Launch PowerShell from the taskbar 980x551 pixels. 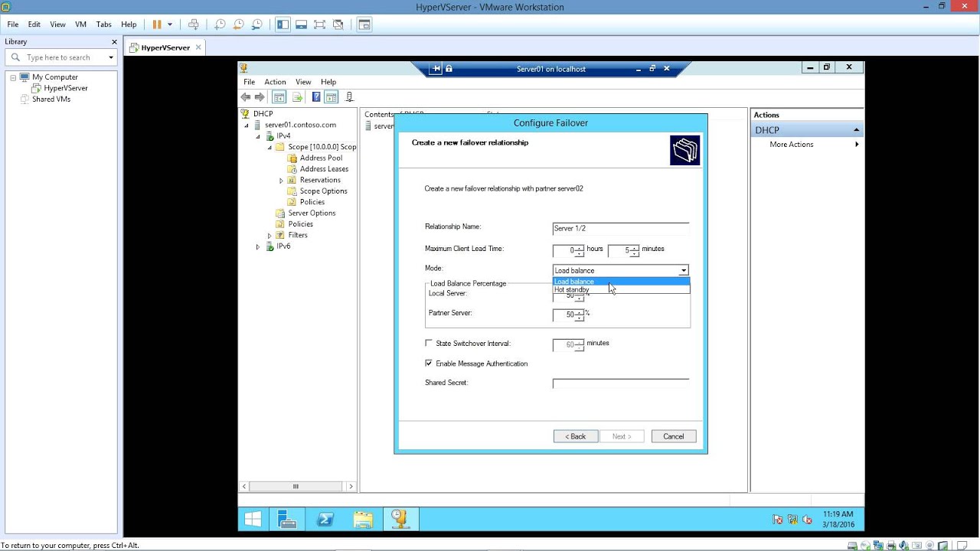click(325, 520)
